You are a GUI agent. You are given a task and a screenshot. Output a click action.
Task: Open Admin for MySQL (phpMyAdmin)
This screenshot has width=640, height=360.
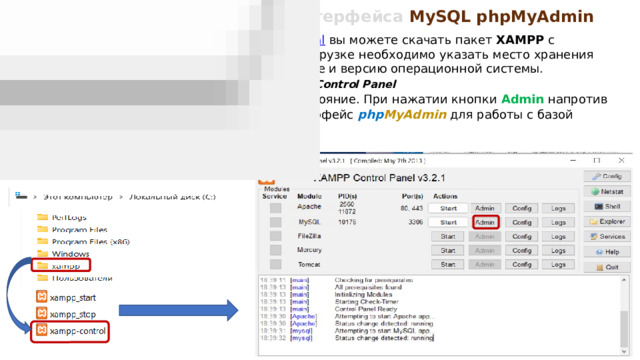pos(485,222)
